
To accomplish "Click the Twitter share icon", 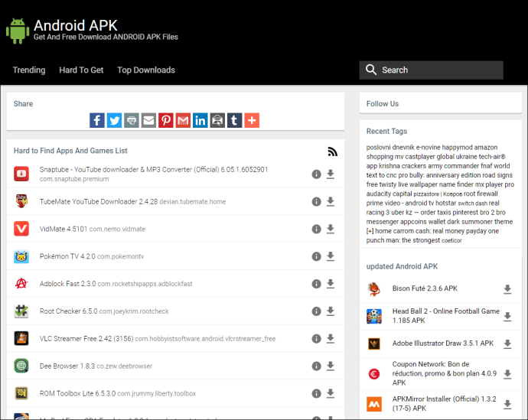I will [114, 120].
